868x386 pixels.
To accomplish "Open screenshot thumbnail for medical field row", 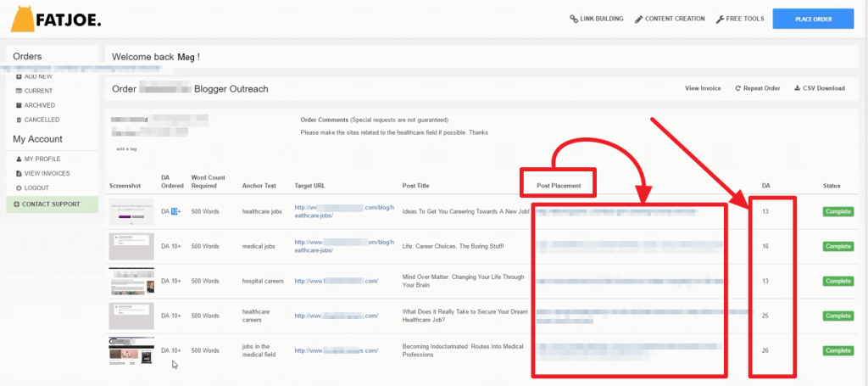I will pos(131,350).
